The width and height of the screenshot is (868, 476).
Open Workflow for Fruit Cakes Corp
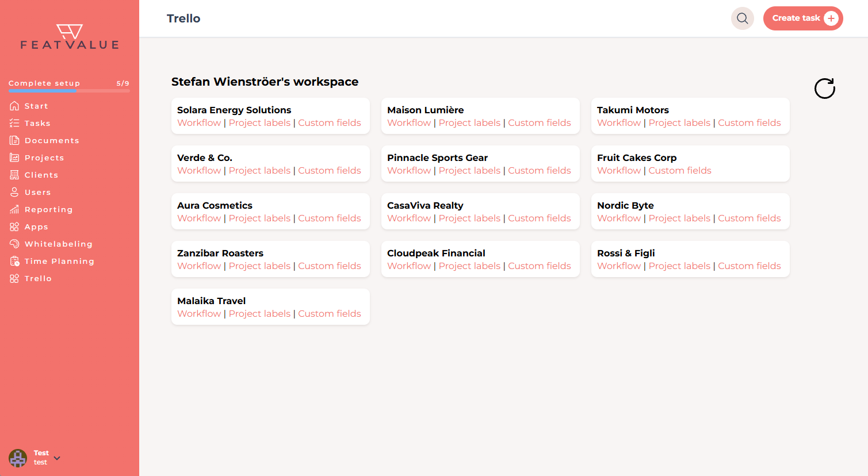click(x=619, y=170)
